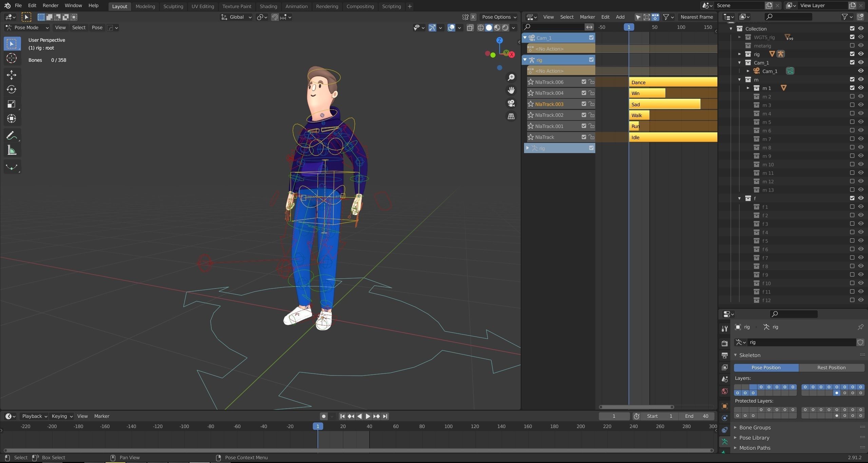The image size is (868, 463).
Task: Switch to solid viewport shading
Action: [x=489, y=28]
